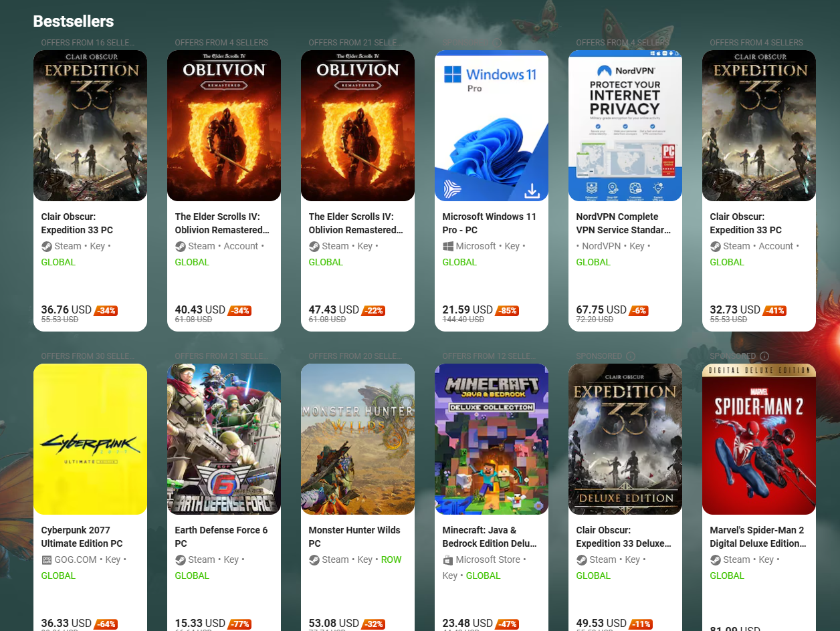Screen dimensions: 840x631
Task: Open Minecraft Deluxe Collection cover image
Action: (492, 439)
